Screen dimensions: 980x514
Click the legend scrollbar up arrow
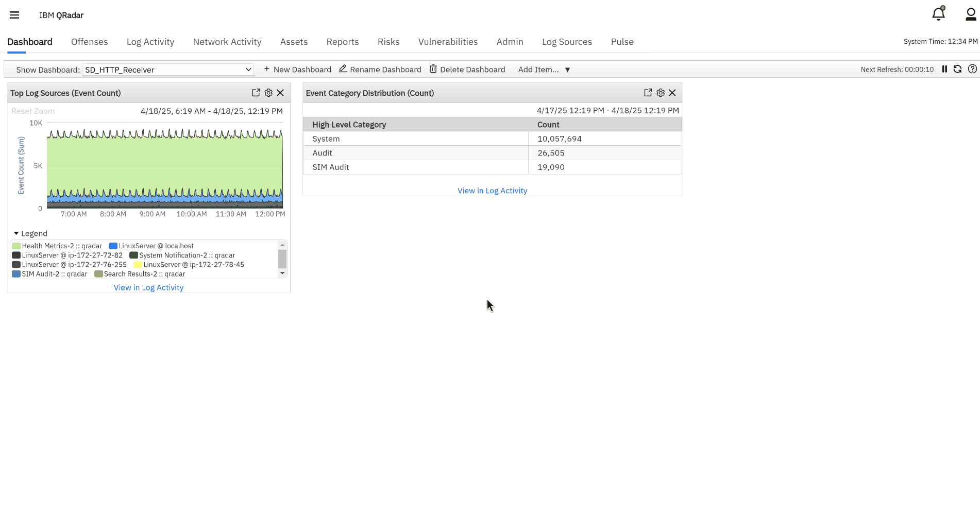click(x=282, y=245)
